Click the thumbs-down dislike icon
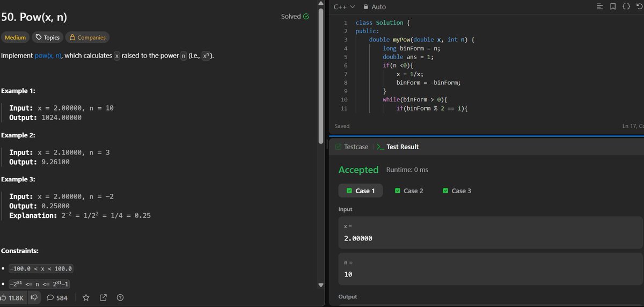 pos(34,297)
